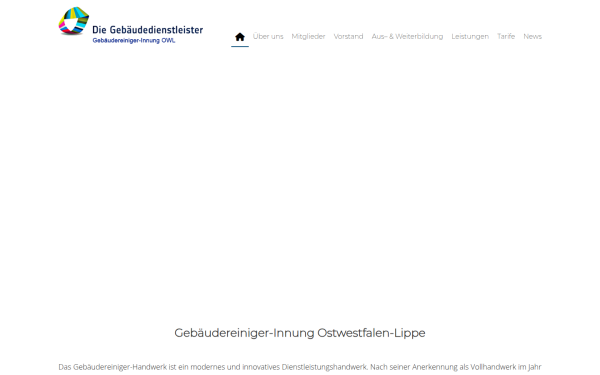
Task: Click the Die Gebäudedienstleister logo
Action: tap(130, 25)
